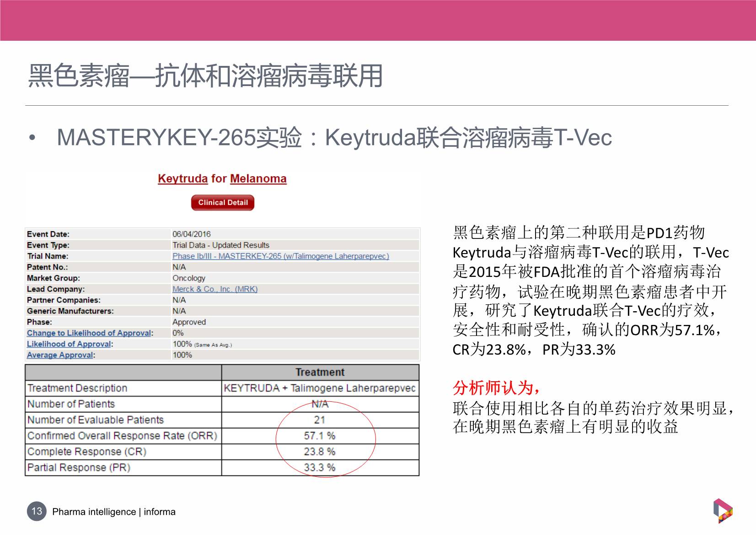Select the PR value 33.3 %
This screenshot has height=535, width=756.
coord(320,468)
